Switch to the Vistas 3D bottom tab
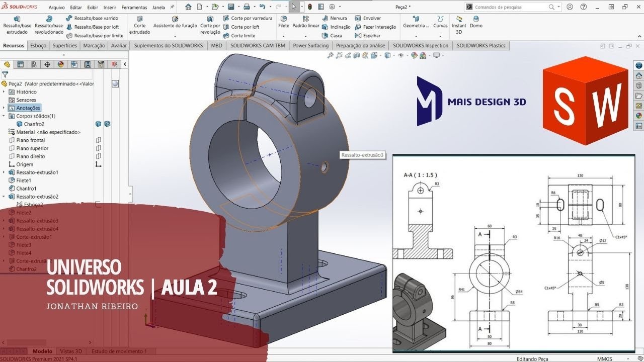Image resolution: width=644 pixels, height=362 pixels. click(71, 351)
